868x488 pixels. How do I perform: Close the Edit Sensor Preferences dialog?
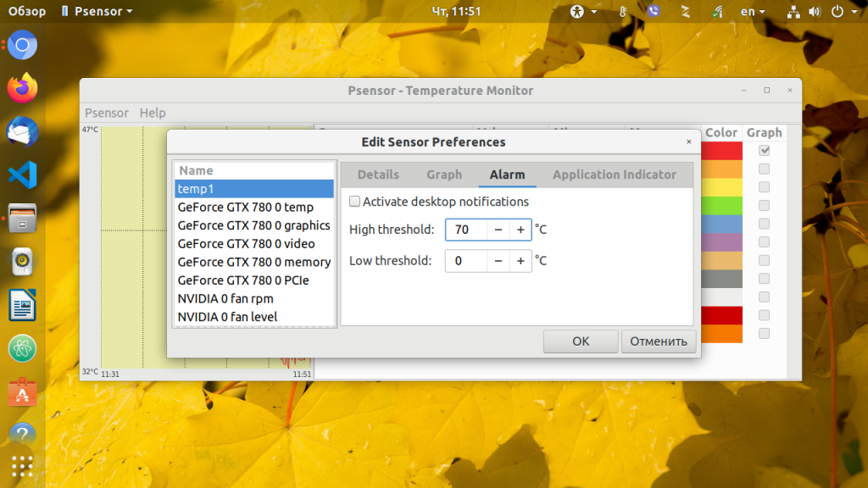(688, 141)
